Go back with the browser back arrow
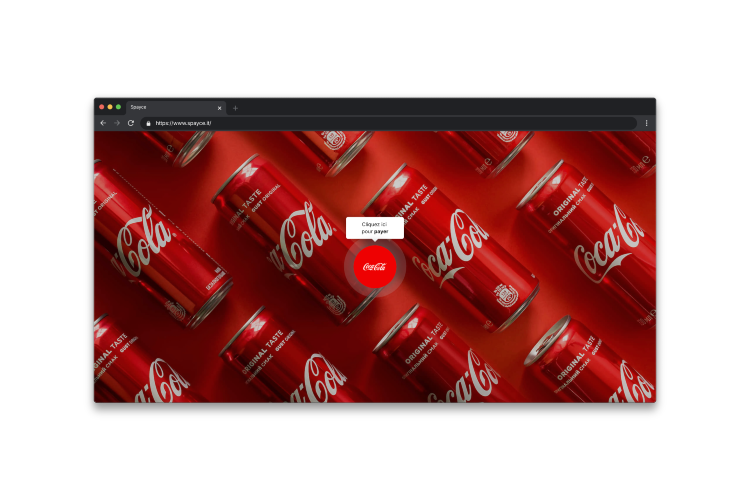This screenshot has width=750, height=500. pos(103,123)
